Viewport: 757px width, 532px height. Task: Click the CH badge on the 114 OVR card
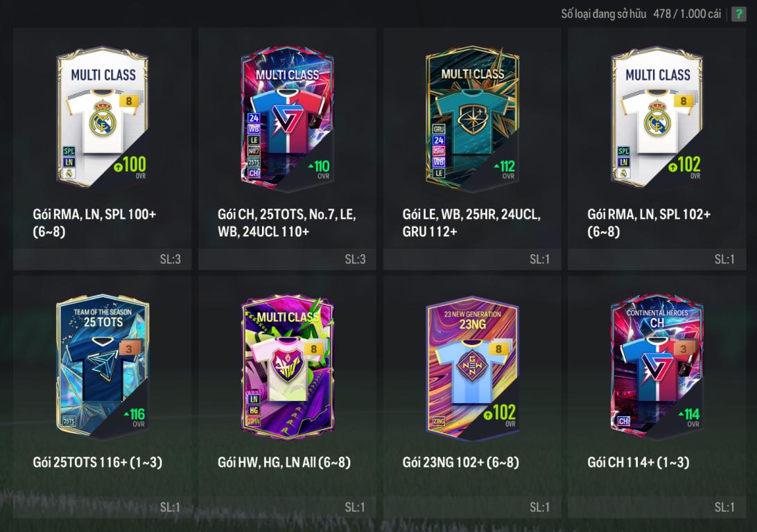click(623, 420)
